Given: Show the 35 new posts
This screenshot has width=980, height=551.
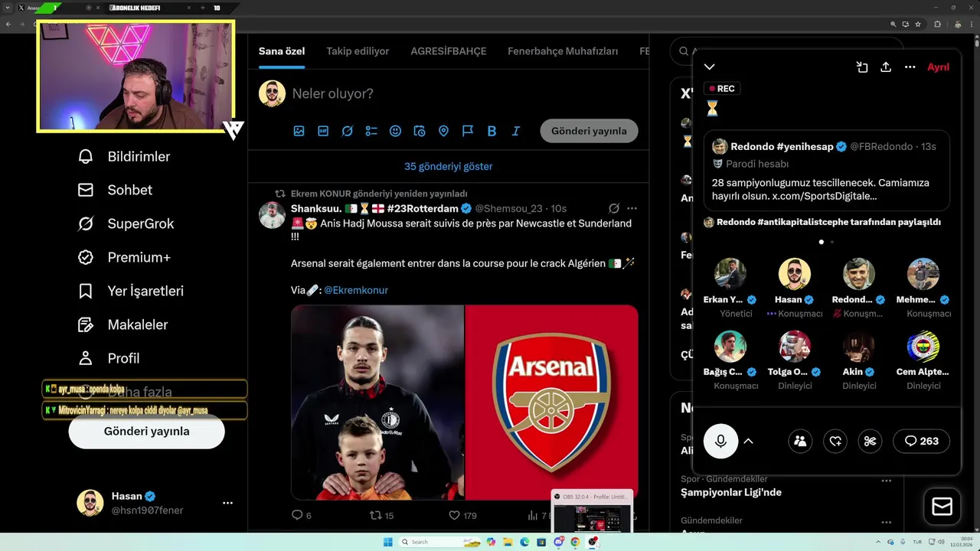Looking at the screenshot, I should pos(449,166).
